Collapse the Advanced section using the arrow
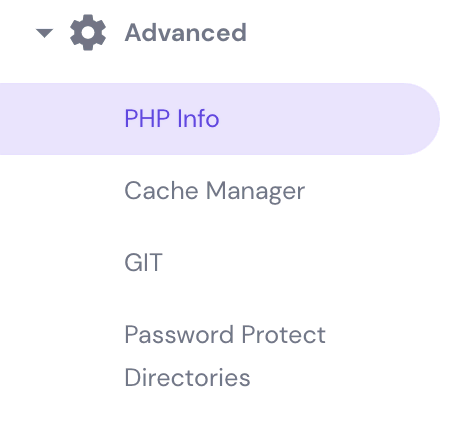The width and height of the screenshot is (452, 422). click(45, 33)
